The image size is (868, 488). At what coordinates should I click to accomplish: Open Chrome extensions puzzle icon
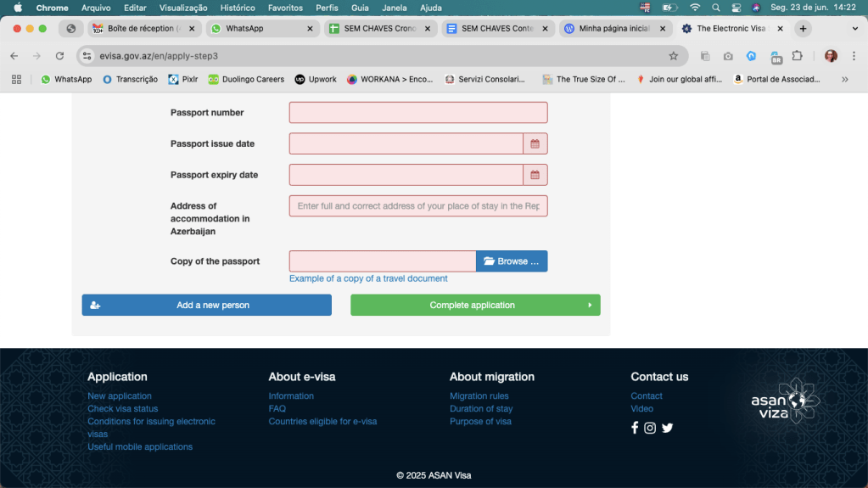[x=797, y=56]
